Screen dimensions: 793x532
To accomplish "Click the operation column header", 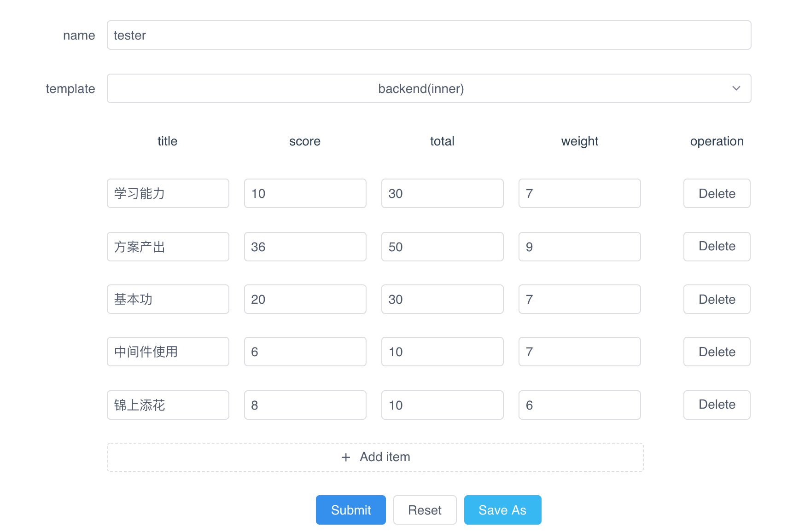I will (717, 141).
